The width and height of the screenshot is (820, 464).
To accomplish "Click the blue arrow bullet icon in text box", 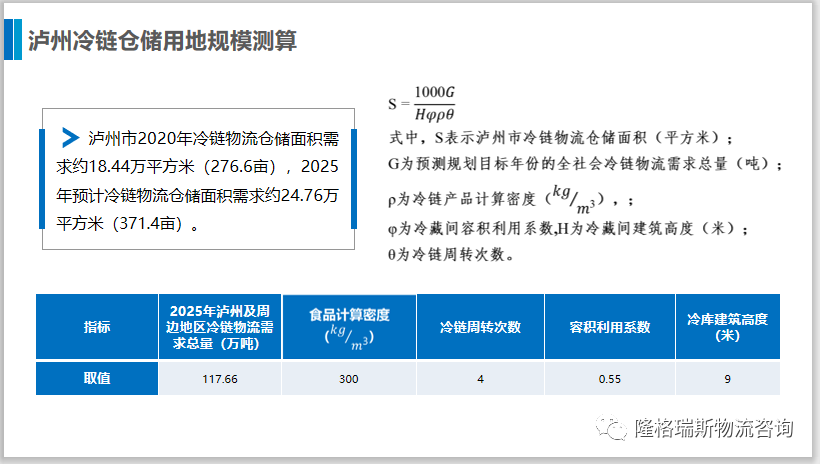I will 70,138.
